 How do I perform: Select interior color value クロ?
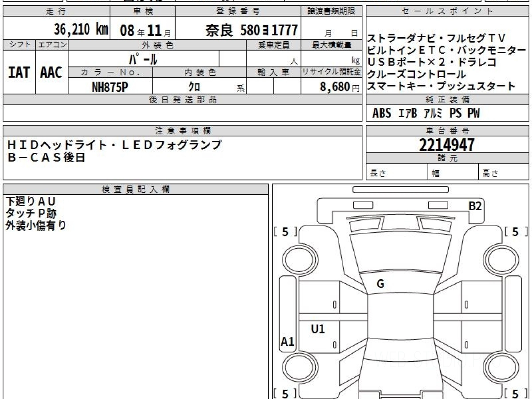[x=194, y=87]
